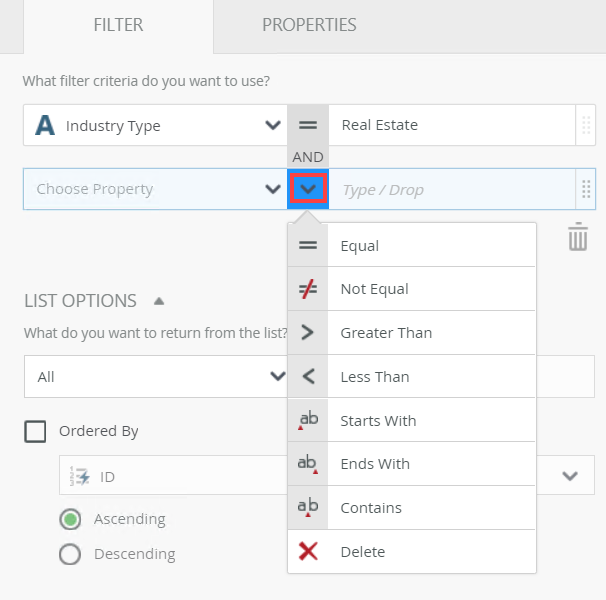Pick the Less Than operator icon
The height and width of the screenshot is (600, 606).
pos(308,376)
